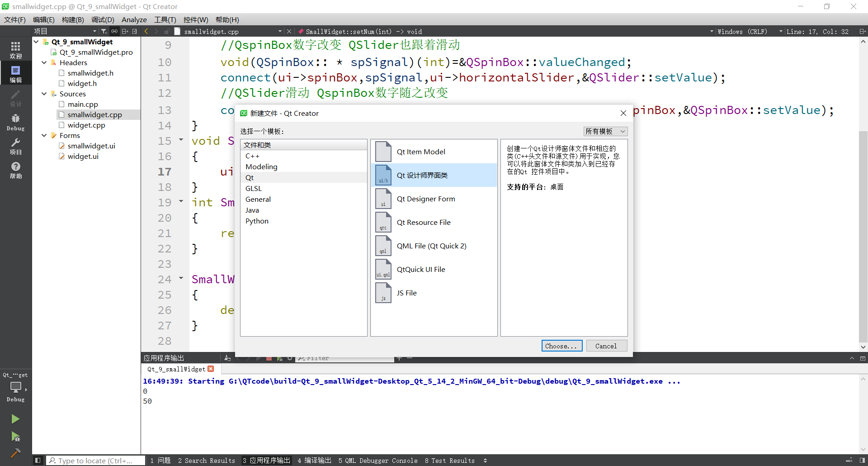The height and width of the screenshot is (466, 868).
Task: Click the clear output pane icon
Action: tap(227, 358)
